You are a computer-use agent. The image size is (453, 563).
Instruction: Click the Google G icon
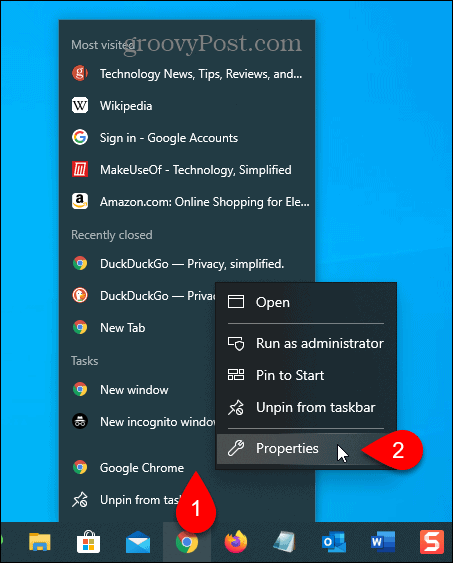pos(80,138)
